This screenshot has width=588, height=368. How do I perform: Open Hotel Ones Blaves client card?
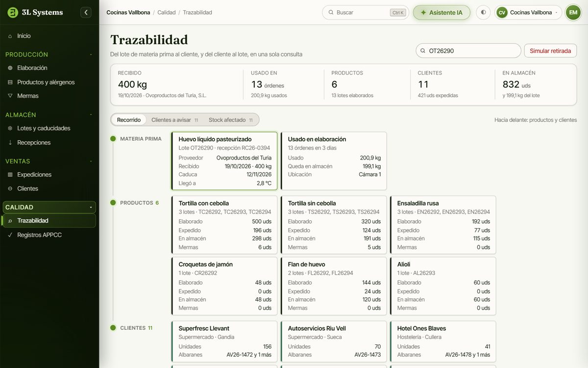pyautogui.click(x=443, y=342)
